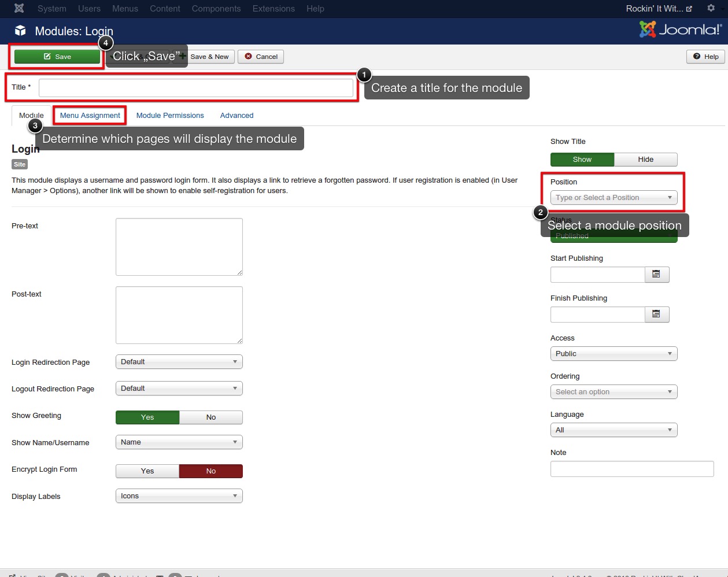Click into the Title input field
728x577 pixels.
pos(195,88)
